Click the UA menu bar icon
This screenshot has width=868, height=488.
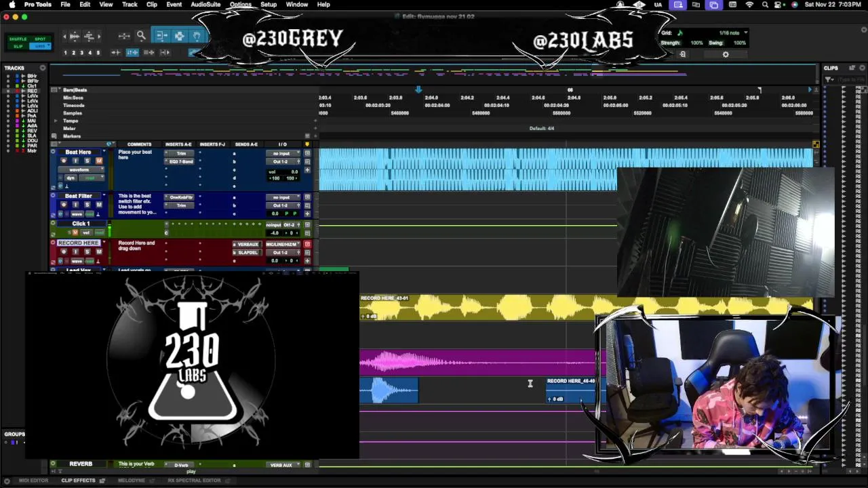click(658, 5)
